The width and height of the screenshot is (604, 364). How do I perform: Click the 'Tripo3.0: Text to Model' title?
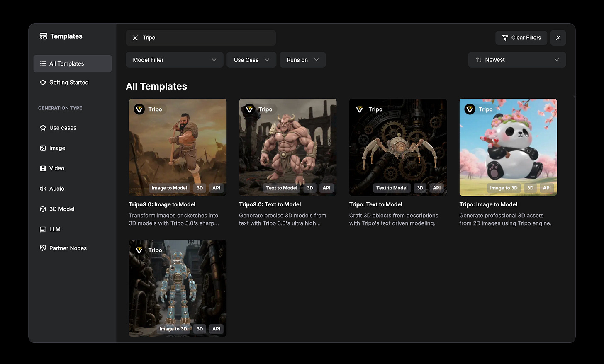click(x=270, y=205)
